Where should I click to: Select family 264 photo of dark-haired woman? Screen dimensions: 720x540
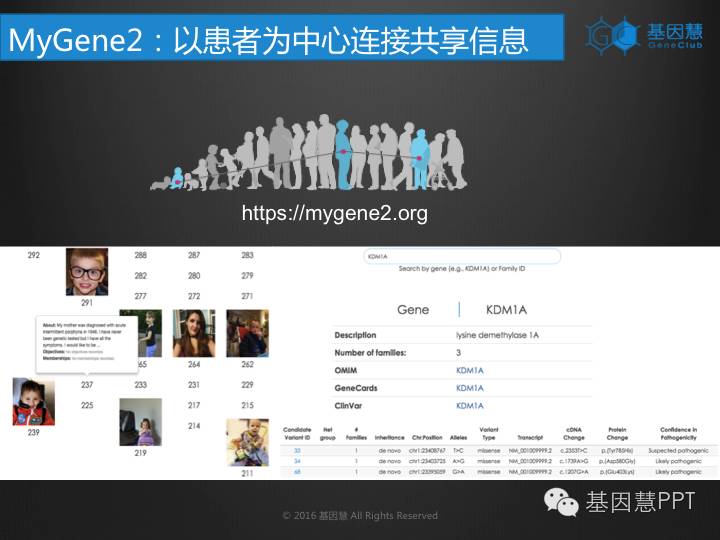(x=194, y=333)
